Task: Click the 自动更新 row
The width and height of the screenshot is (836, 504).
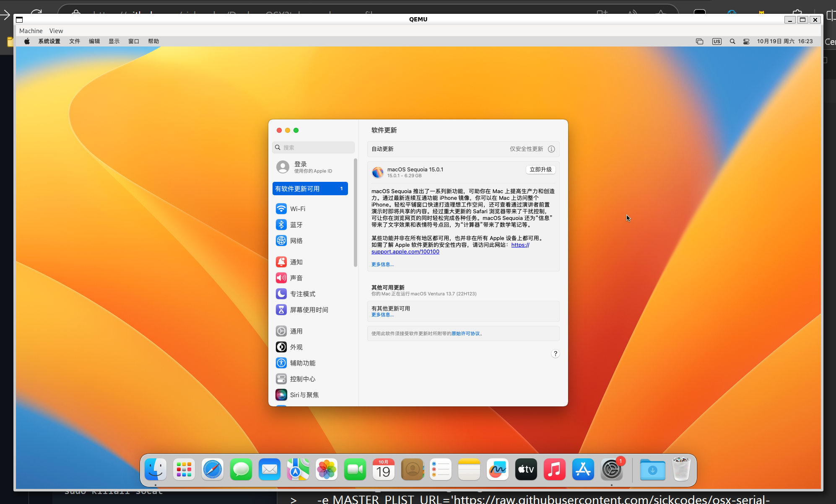Action: (x=463, y=149)
